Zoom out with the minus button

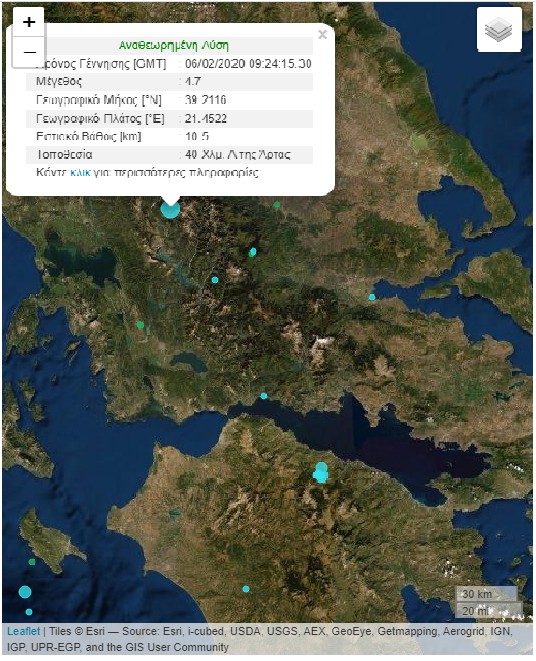click(x=29, y=52)
